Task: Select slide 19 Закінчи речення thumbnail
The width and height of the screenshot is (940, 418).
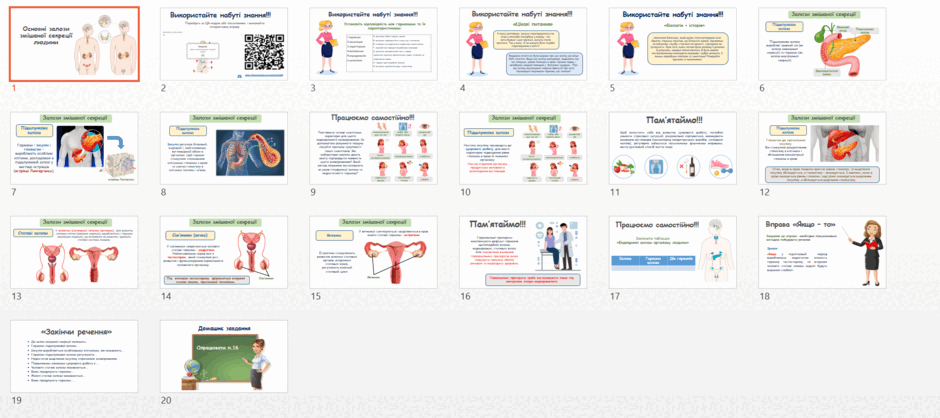Action: tap(74, 356)
